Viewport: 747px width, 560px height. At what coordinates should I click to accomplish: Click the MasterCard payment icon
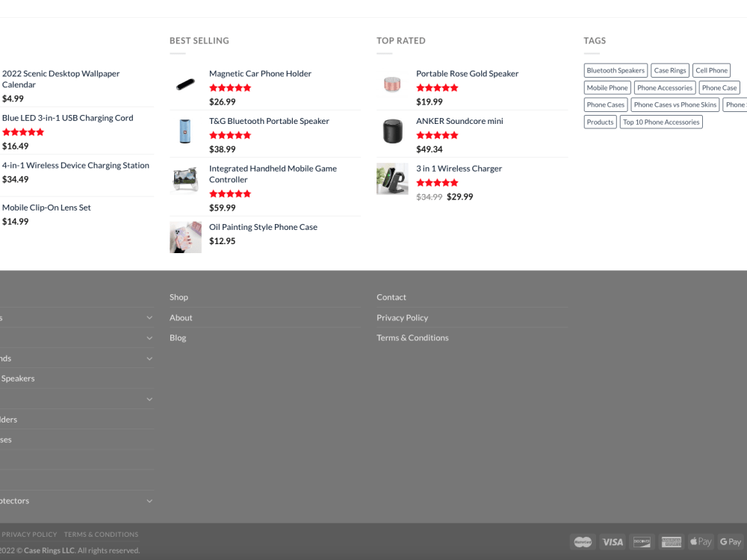click(583, 541)
